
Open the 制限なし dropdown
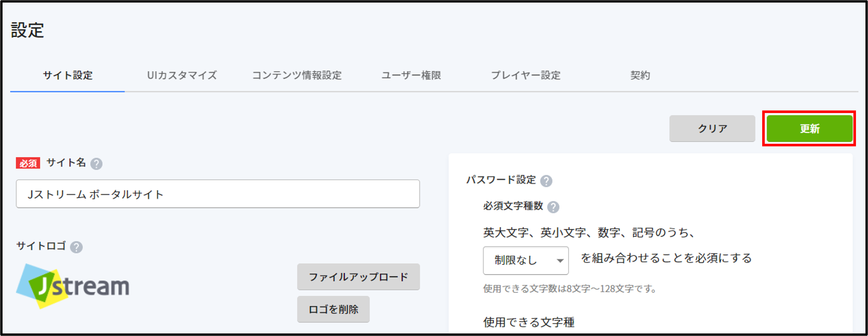point(526,260)
